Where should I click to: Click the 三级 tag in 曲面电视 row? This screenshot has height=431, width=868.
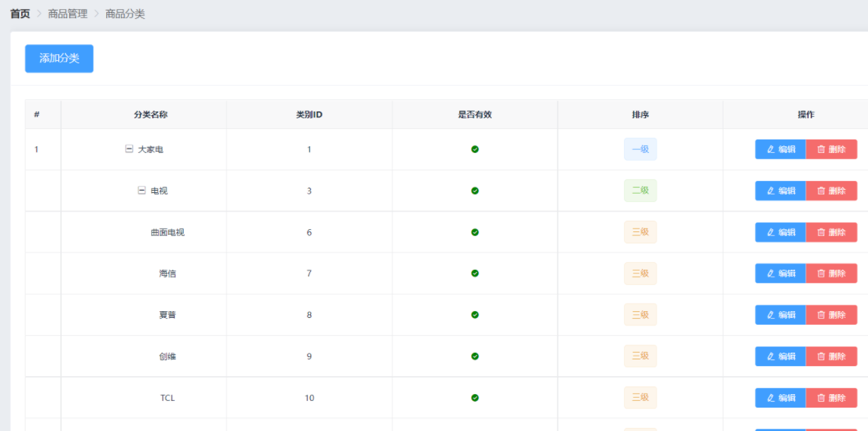pyautogui.click(x=641, y=232)
